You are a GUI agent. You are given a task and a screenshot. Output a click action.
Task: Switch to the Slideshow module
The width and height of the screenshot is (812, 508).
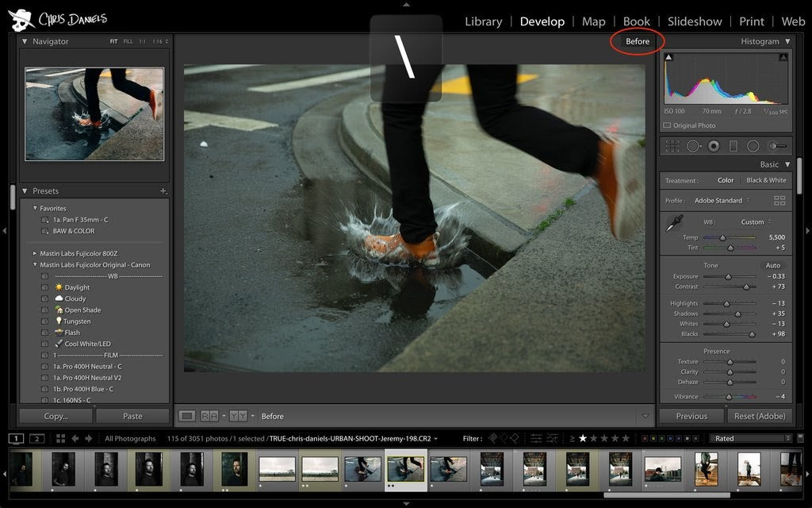coord(695,21)
